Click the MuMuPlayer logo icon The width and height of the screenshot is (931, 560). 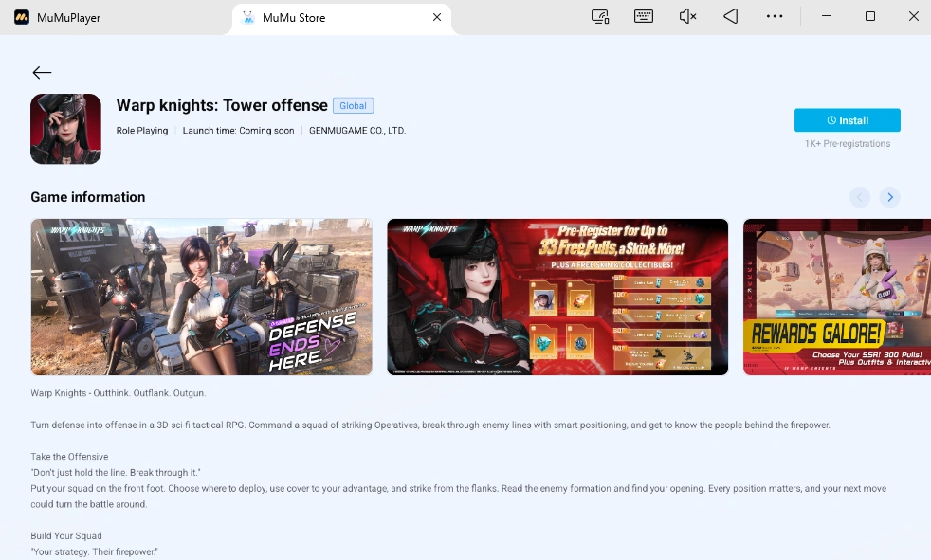click(x=22, y=17)
